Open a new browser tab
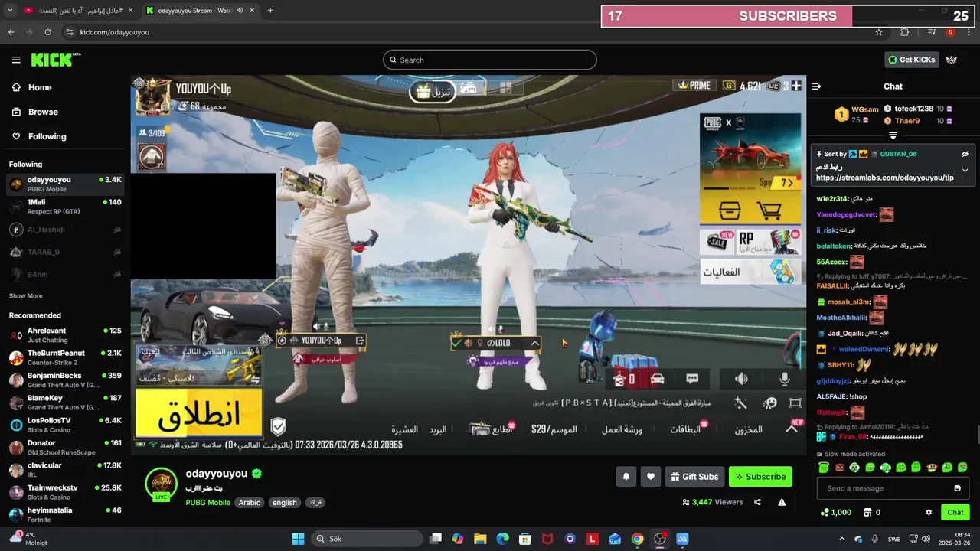The image size is (980, 551). tap(270, 11)
